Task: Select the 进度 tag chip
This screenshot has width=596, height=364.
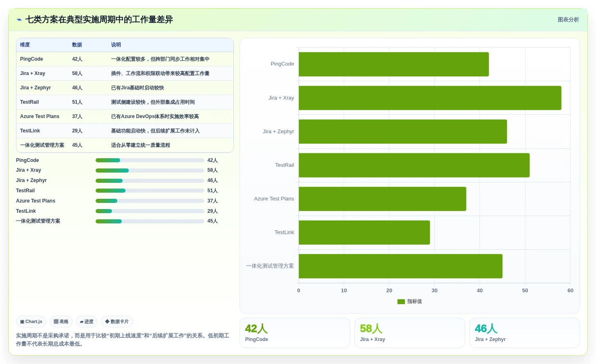Action: click(87, 322)
